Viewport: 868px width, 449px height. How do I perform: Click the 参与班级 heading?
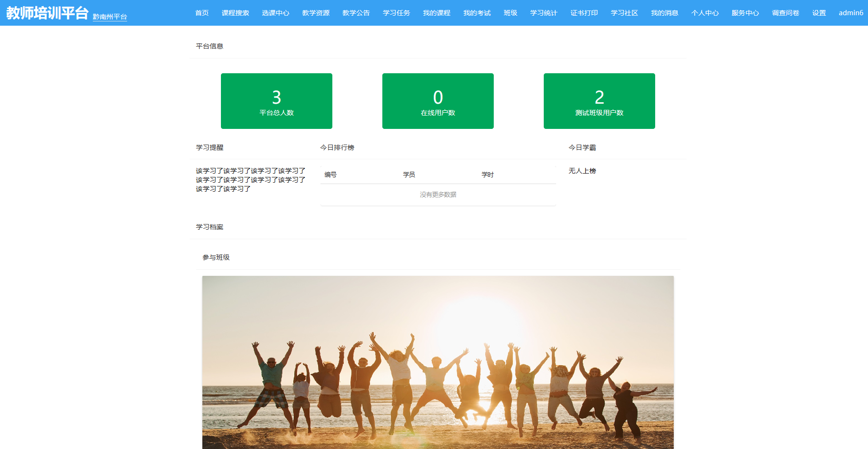point(216,257)
